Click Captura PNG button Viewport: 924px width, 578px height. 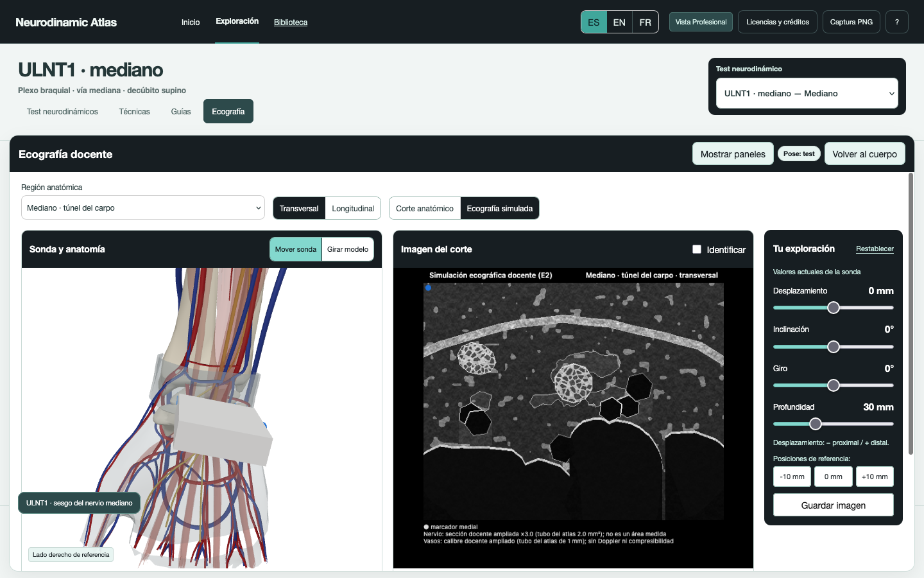[x=851, y=22]
